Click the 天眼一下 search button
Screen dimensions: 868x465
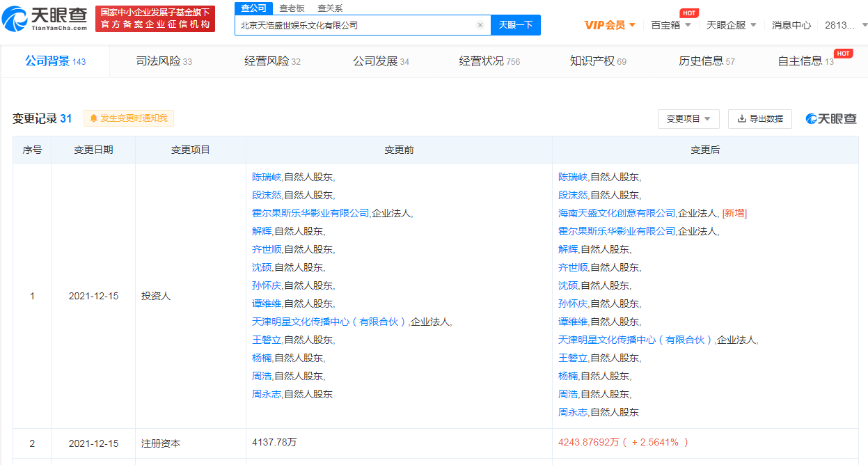click(516, 25)
